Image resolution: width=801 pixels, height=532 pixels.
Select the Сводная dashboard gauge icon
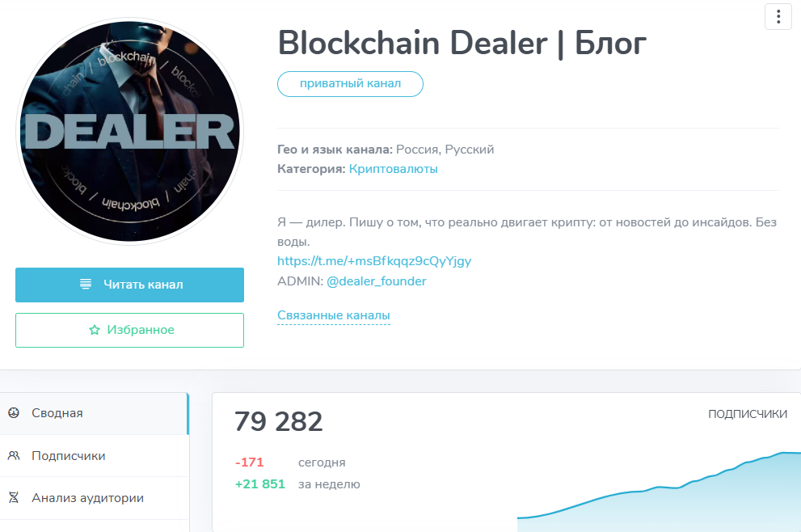pyautogui.click(x=14, y=412)
